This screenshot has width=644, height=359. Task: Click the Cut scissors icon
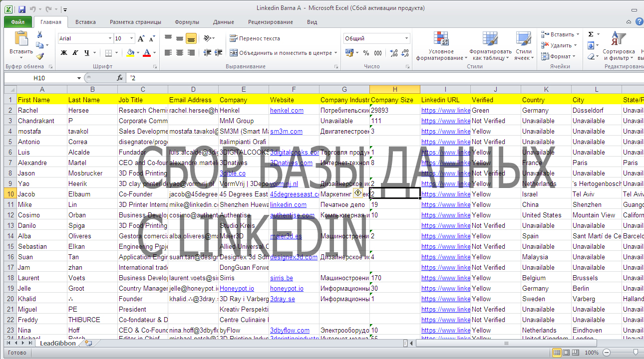40,34
